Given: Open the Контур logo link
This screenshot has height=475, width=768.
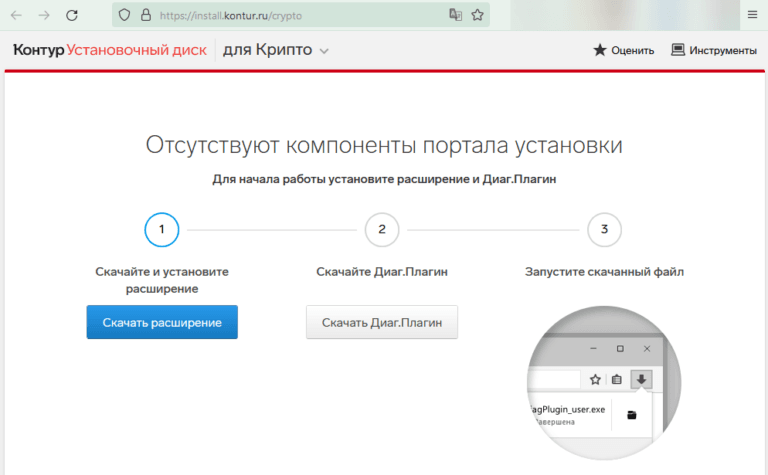Looking at the screenshot, I should click(x=38, y=49).
